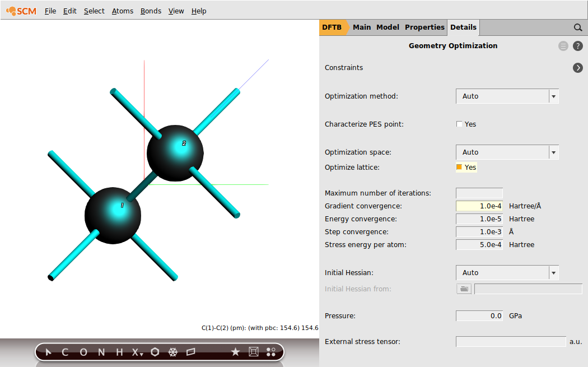Select the hydrogen H atom tool
The width and height of the screenshot is (588, 367).
click(x=119, y=352)
